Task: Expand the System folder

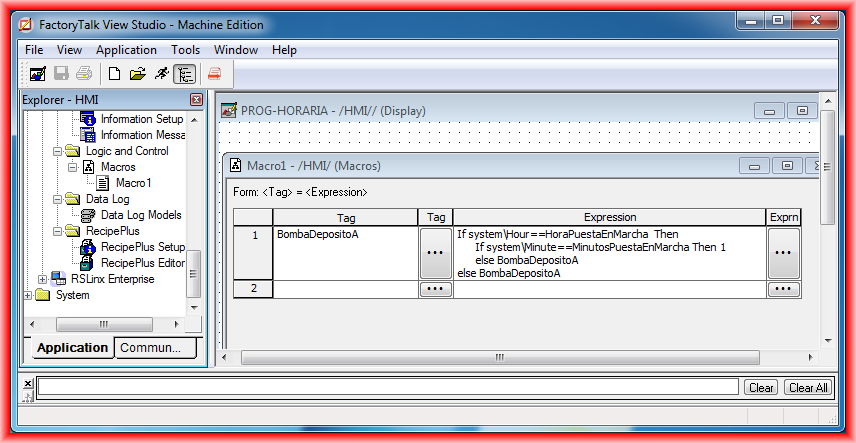Action: [28, 295]
